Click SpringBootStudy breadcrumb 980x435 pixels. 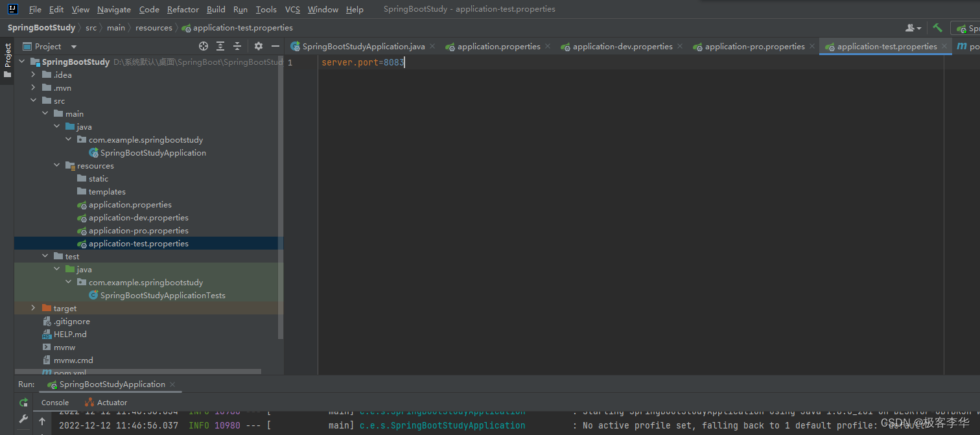(41, 28)
